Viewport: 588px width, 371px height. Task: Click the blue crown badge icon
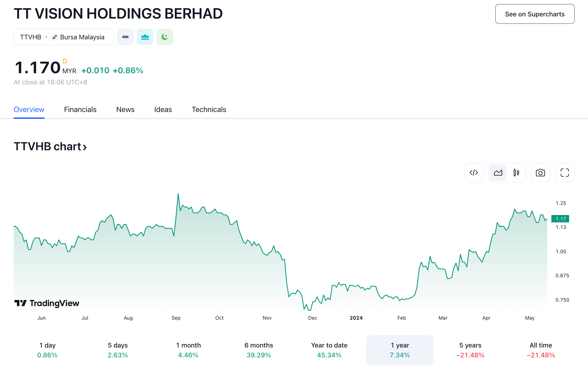145,37
